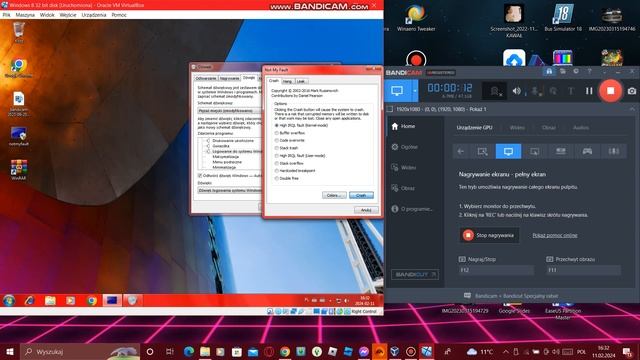Select Stack trash radio option
The width and height of the screenshot is (640, 360).
pos(277,148)
